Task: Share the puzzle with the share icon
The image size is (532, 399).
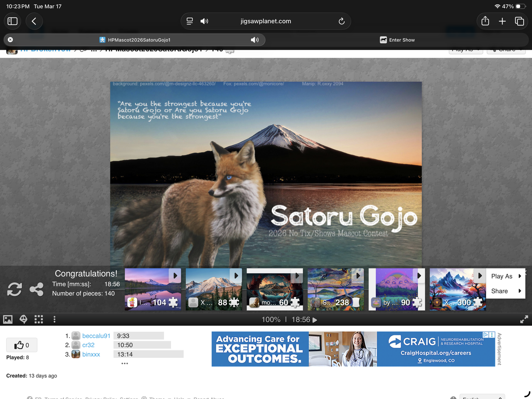Action: click(x=37, y=289)
